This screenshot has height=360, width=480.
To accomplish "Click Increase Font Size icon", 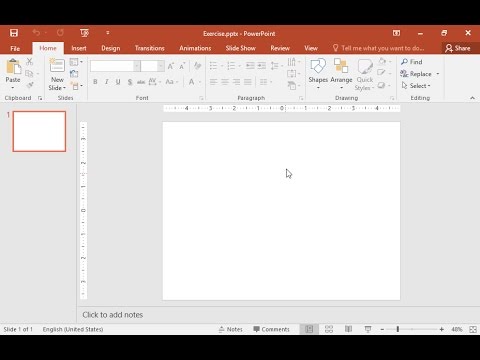I will point(171,66).
